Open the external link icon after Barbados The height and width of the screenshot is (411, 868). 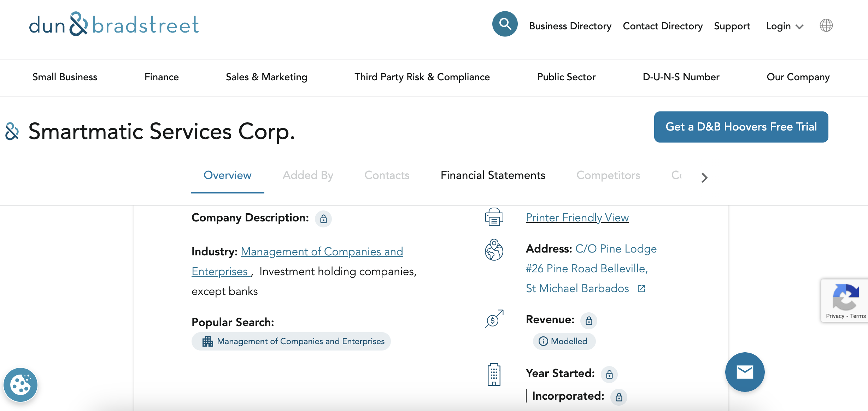pyautogui.click(x=641, y=289)
